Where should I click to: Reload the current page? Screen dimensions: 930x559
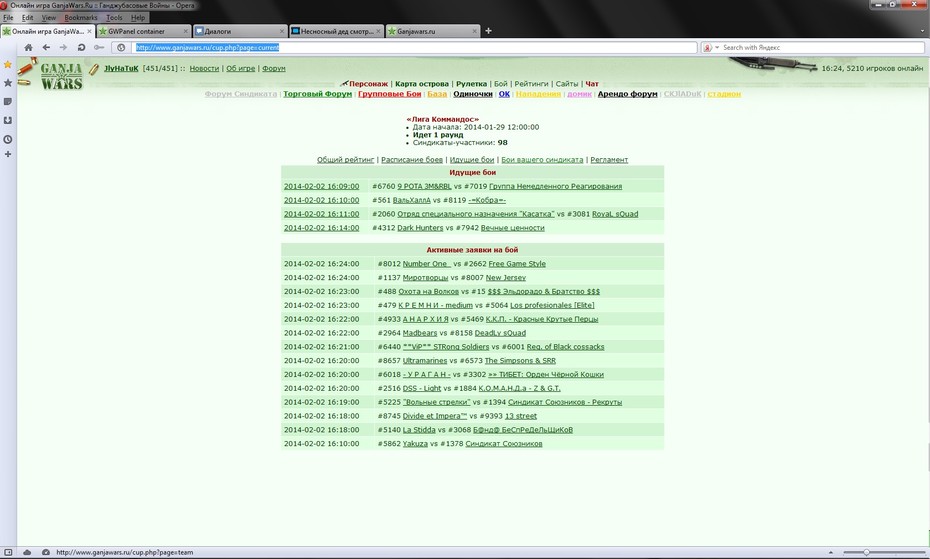(81, 47)
